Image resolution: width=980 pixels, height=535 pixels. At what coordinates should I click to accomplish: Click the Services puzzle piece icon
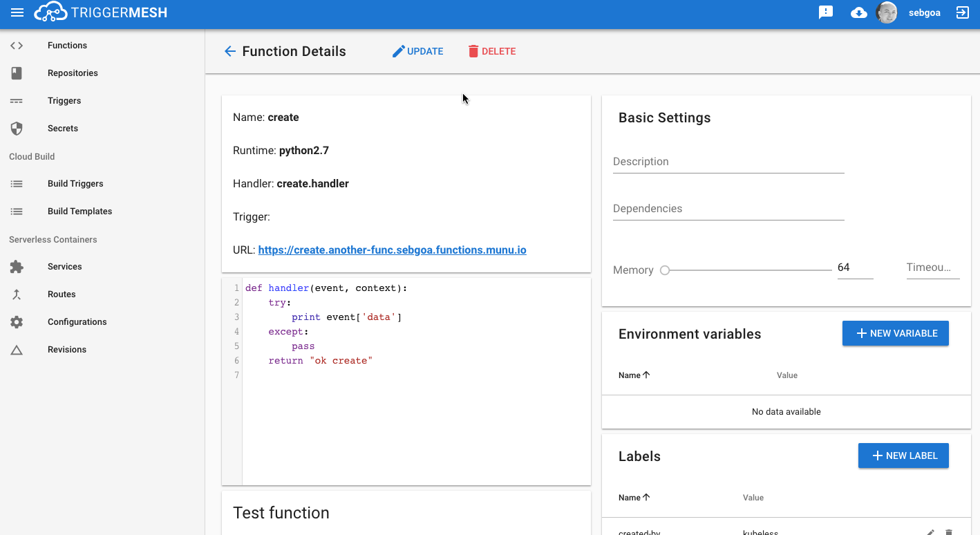pos(17,267)
